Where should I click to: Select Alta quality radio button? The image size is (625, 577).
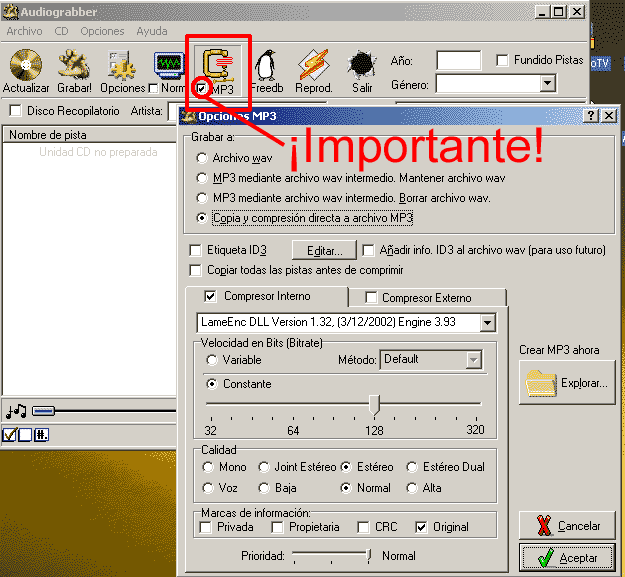[x=412, y=488]
